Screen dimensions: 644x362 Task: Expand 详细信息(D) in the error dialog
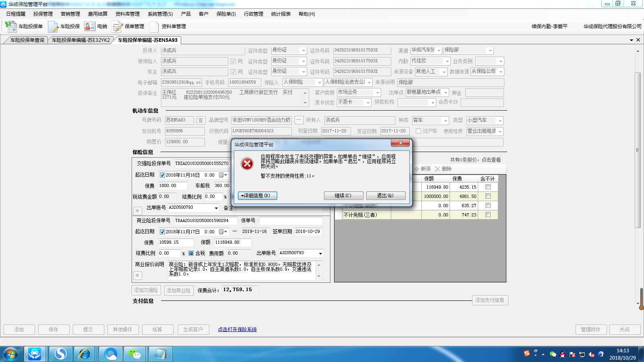click(257, 195)
